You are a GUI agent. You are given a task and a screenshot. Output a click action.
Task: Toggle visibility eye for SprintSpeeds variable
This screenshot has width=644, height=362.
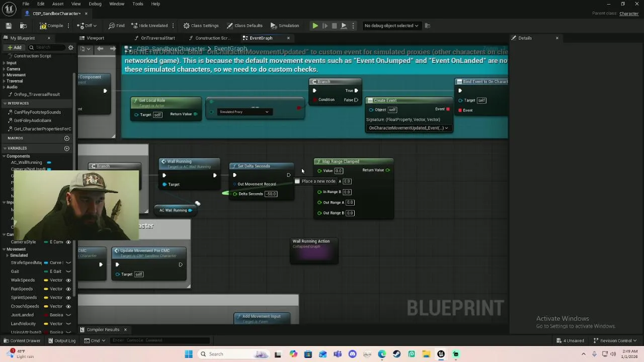(x=68, y=298)
